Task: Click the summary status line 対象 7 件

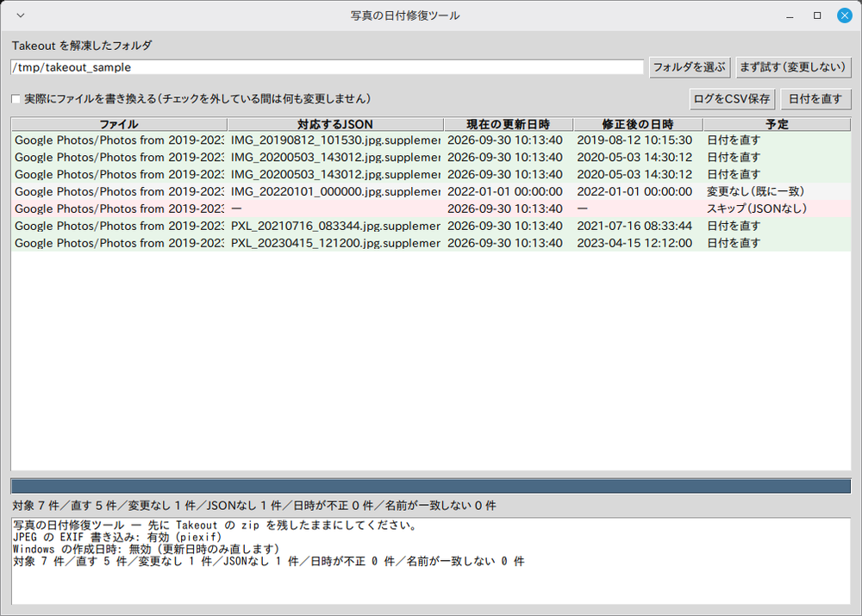Action: [254, 506]
